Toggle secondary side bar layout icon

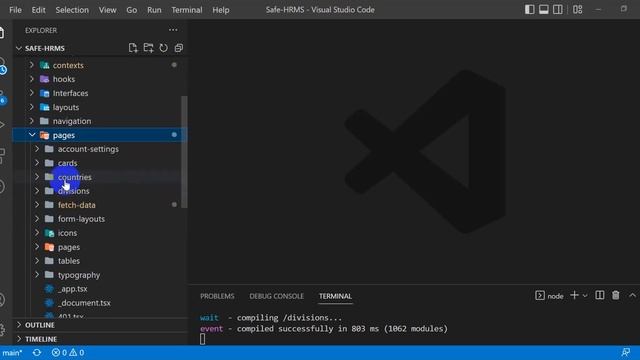(x=558, y=9)
